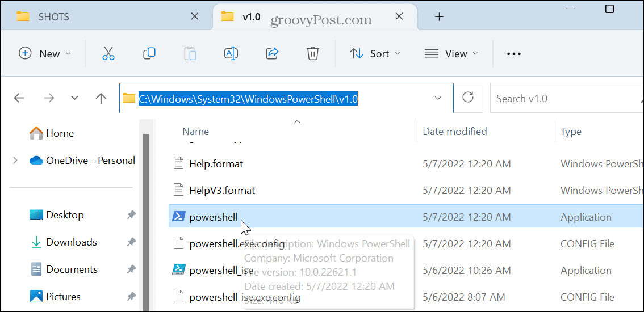
Task: Click the 5/6/2022 8:07 AM date
Action: [464, 297]
